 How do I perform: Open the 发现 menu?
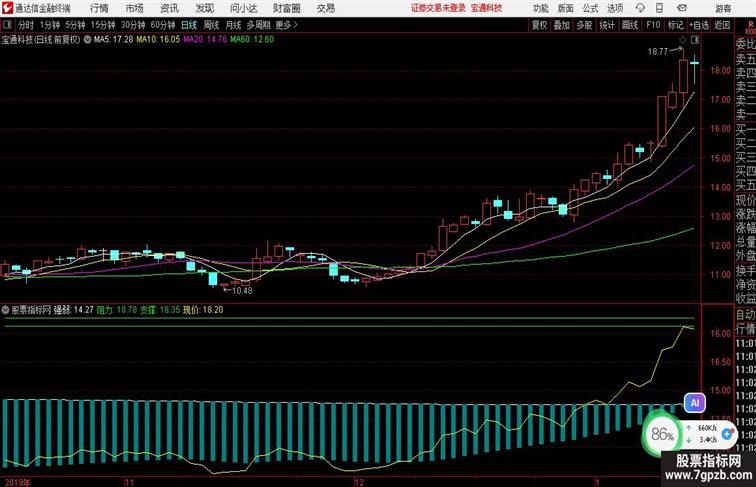(x=204, y=8)
